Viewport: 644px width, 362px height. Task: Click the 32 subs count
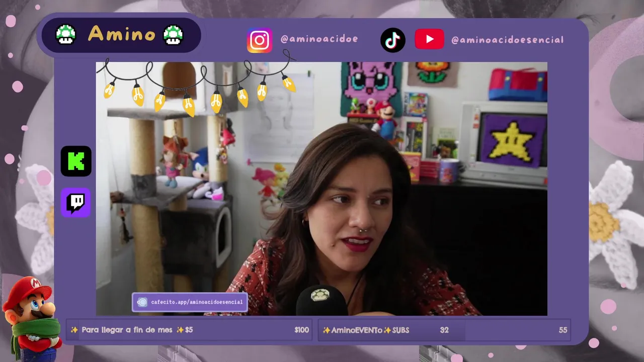coord(444,330)
